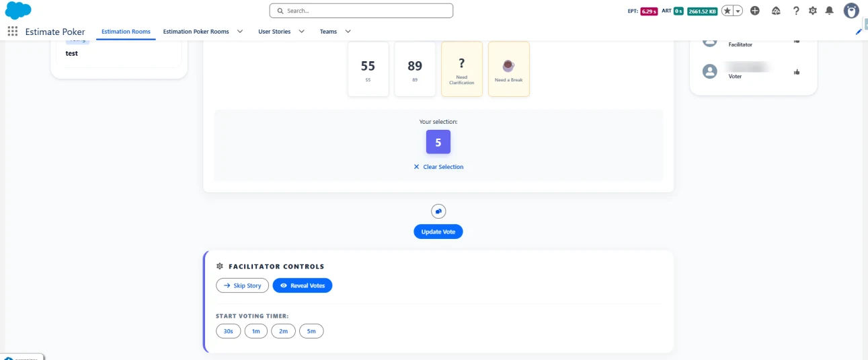The height and width of the screenshot is (360, 868).
Task: Click the selected 5 card
Action: click(438, 142)
